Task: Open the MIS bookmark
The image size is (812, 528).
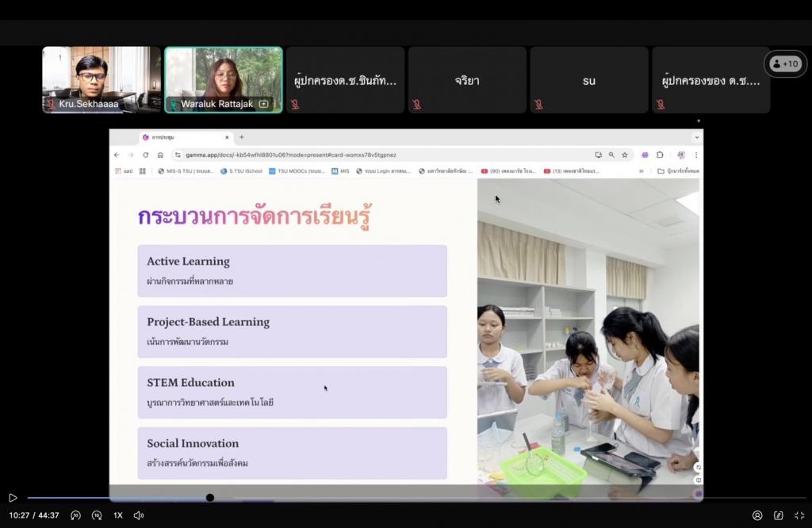Action: click(x=340, y=170)
